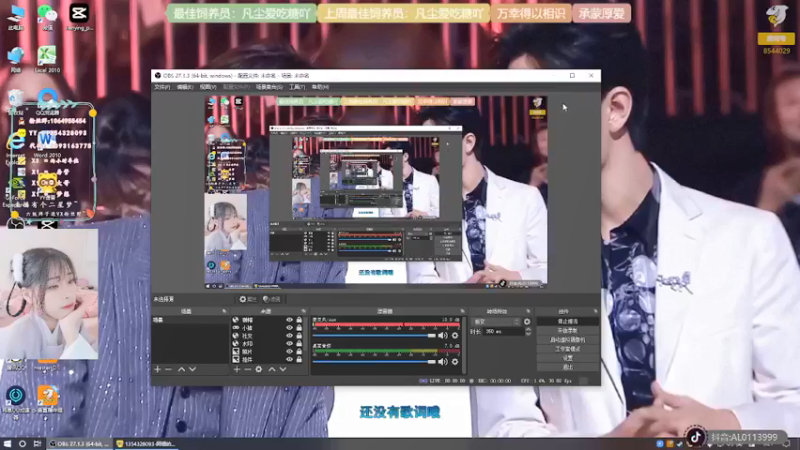800x450 pixels.
Task: Click 退出 button in controls
Action: [568, 367]
